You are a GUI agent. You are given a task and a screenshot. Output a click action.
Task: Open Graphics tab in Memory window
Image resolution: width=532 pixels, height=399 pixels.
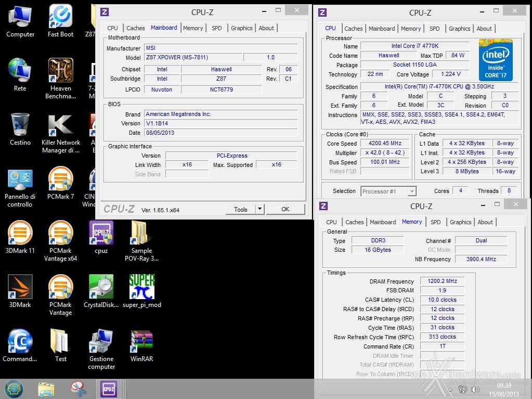[460, 222]
